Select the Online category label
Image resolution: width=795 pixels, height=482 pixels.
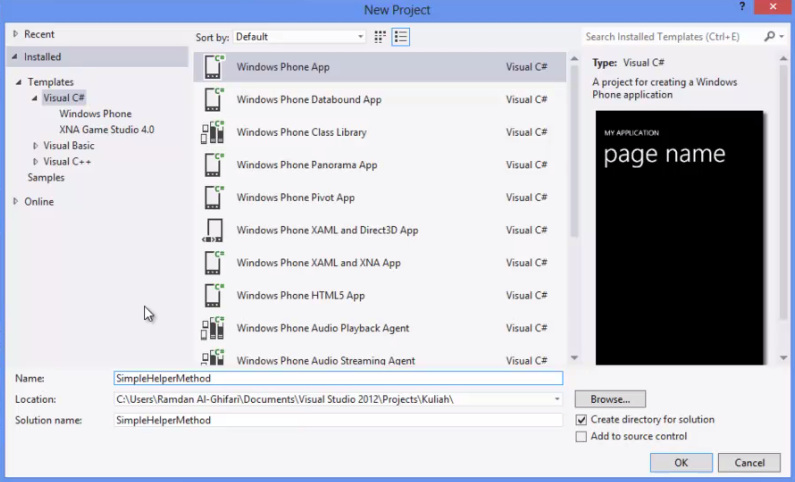(39, 201)
